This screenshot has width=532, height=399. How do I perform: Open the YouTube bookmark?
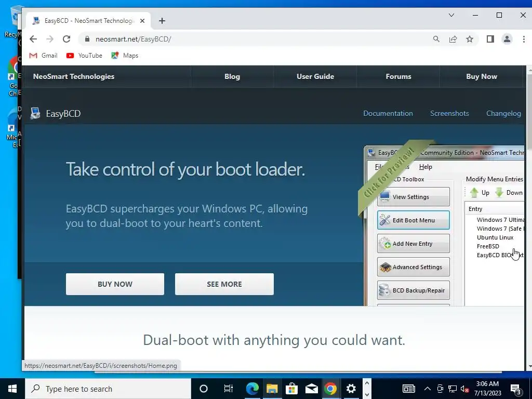click(84, 55)
